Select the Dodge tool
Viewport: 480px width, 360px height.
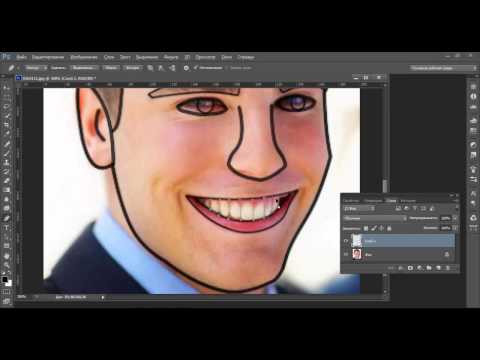tap(6, 209)
